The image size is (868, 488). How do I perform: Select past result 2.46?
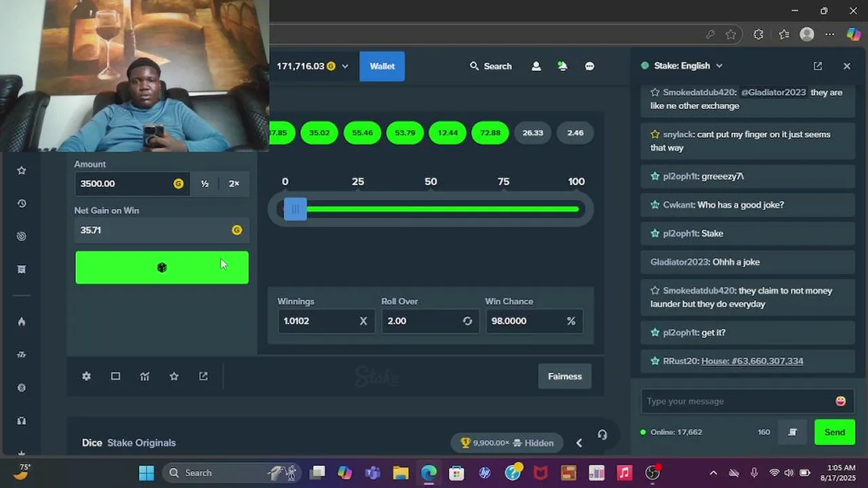575,133
